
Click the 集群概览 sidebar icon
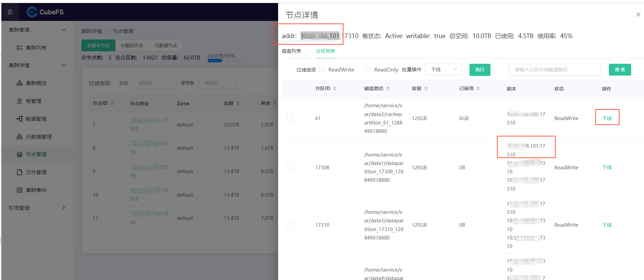[x=20, y=83]
